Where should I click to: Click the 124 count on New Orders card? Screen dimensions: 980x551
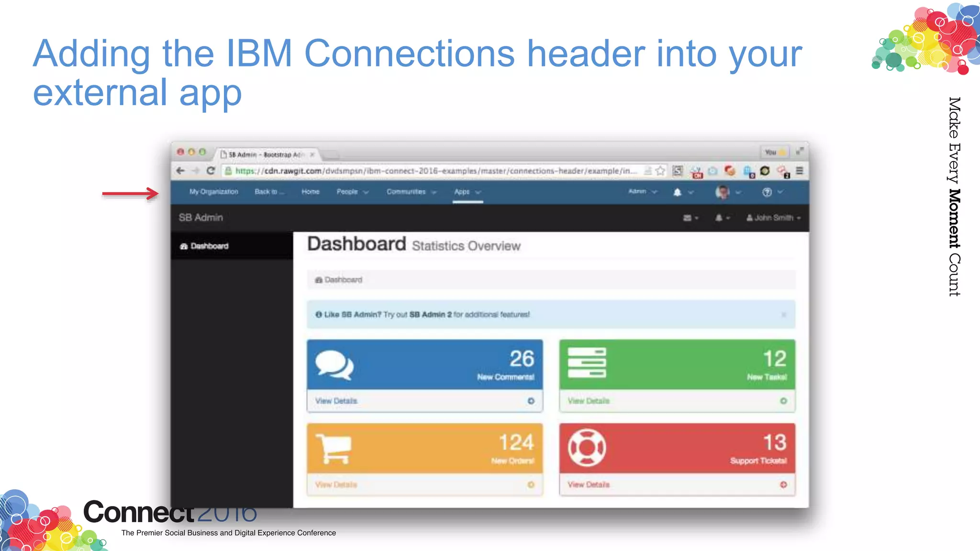point(516,442)
